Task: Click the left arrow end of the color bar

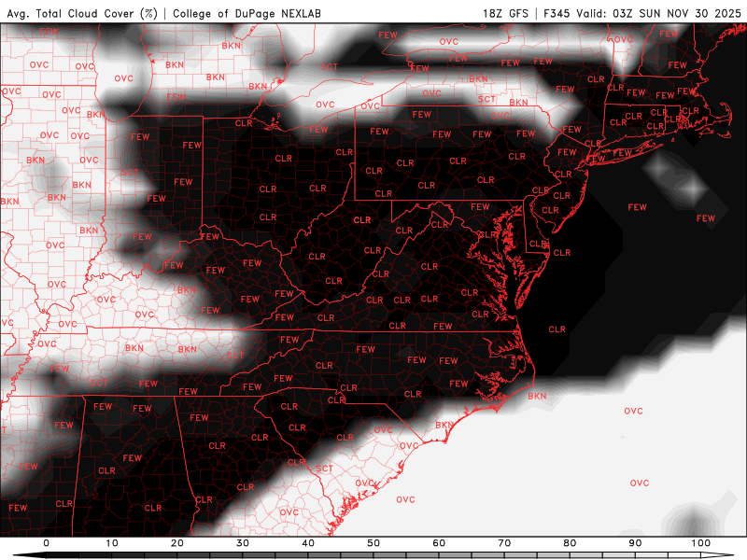Action: pos(29,556)
